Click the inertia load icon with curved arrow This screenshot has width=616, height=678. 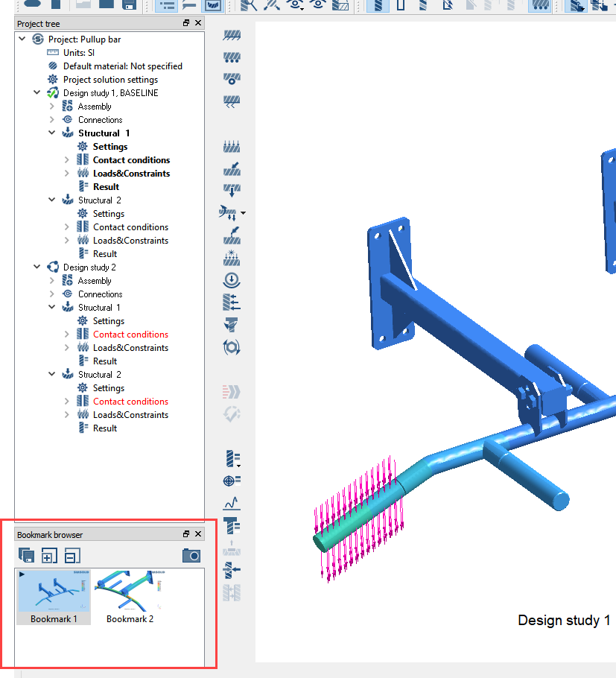click(x=228, y=213)
